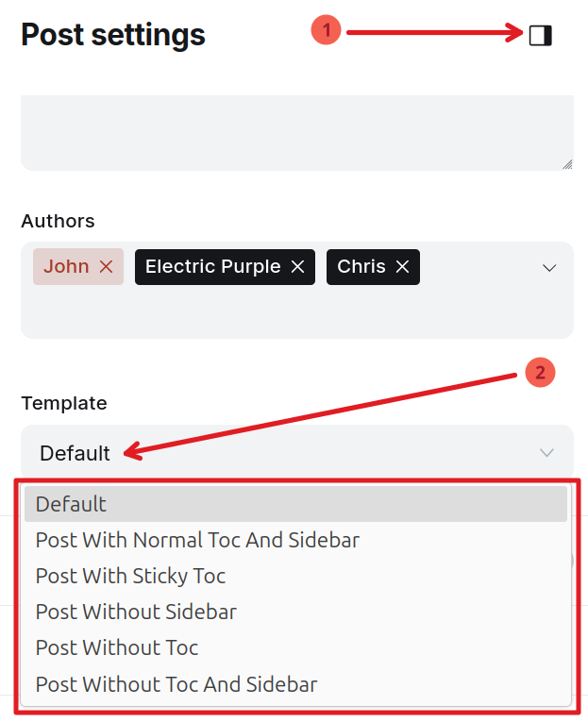The height and width of the screenshot is (722, 588).
Task: Click the Electric Purple author tag label
Action: (x=212, y=267)
